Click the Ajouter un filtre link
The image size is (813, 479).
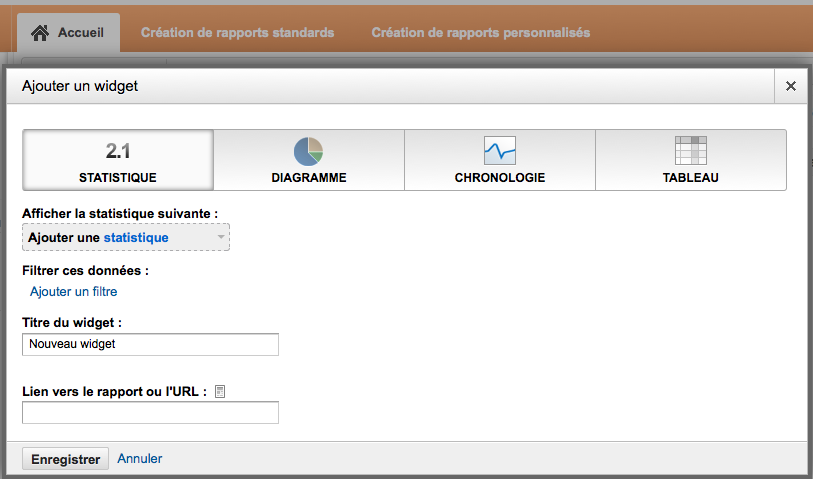click(74, 292)
